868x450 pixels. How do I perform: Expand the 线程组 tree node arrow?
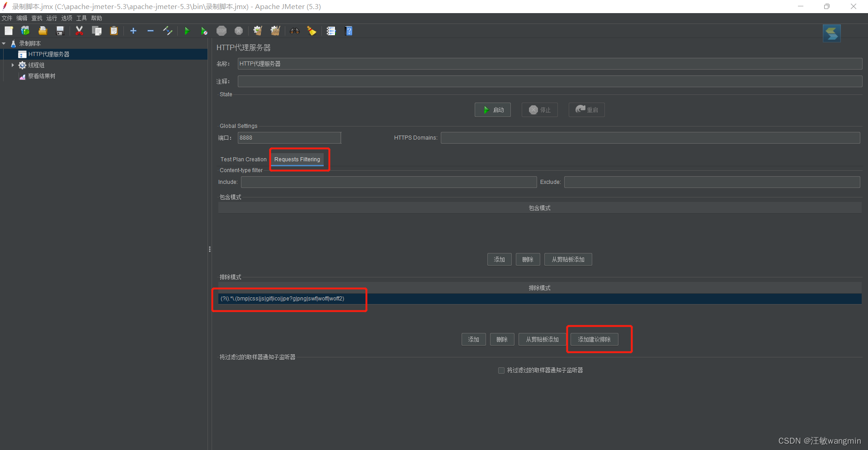[x=13, y=65]
